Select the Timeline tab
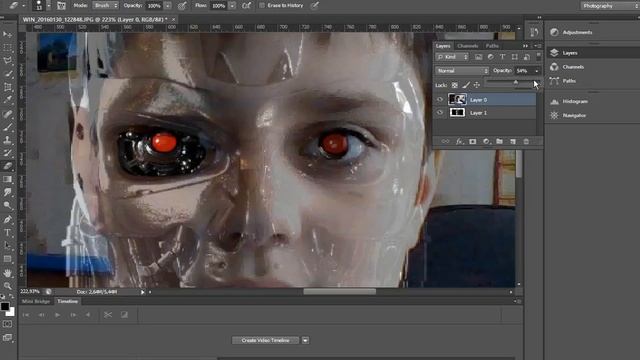Image resolution: width=640 pixels, height=360 pixels. [x=68, y=301]
